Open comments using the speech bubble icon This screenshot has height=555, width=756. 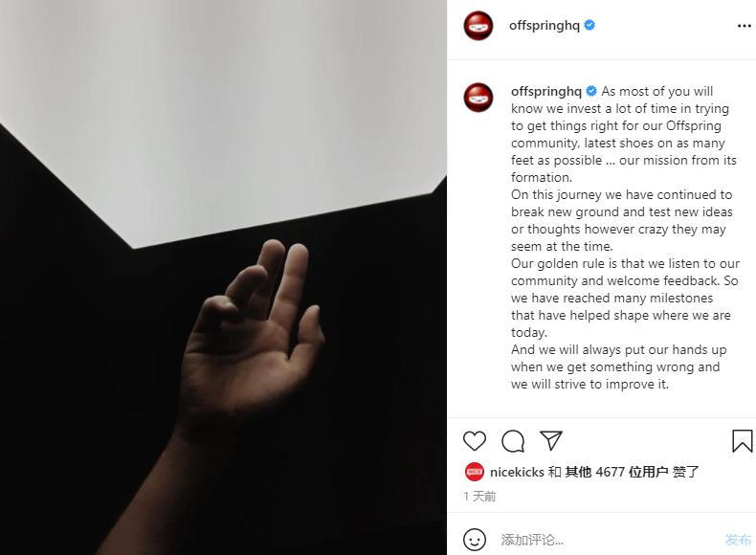513,441
